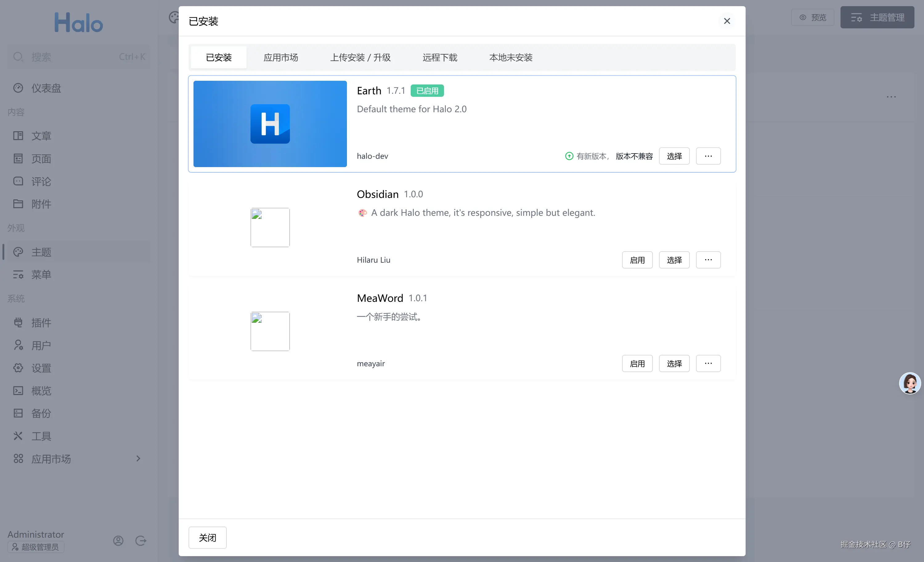Open more options for Obsidian theme
Viewport: 924px width, 562px height.
click(708, 260)
